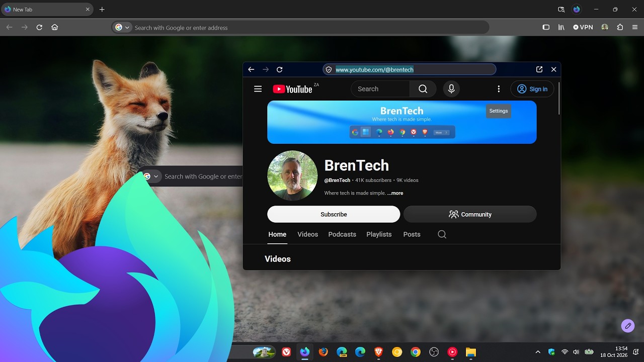Open the Community button

tap(470, 214)
